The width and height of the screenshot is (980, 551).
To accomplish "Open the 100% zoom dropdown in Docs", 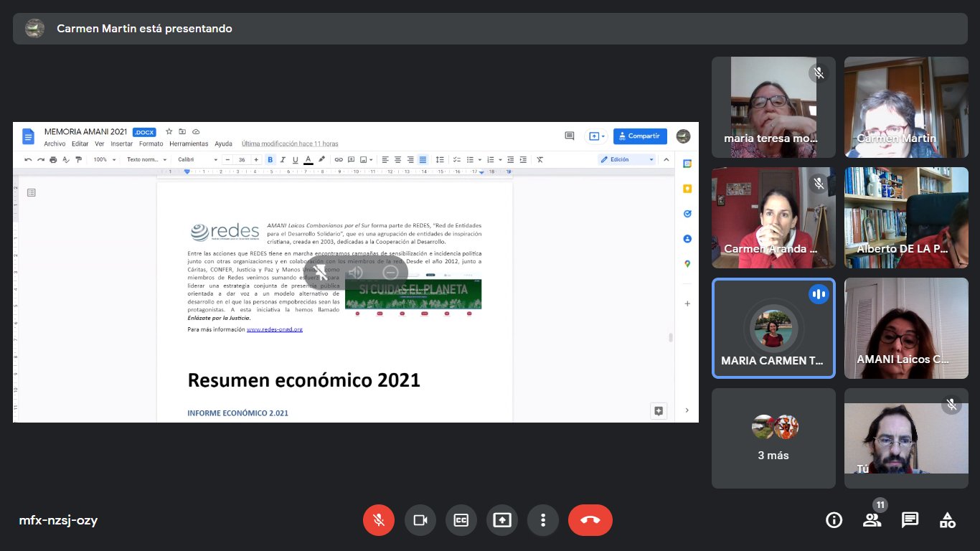I will click(104, 159).
